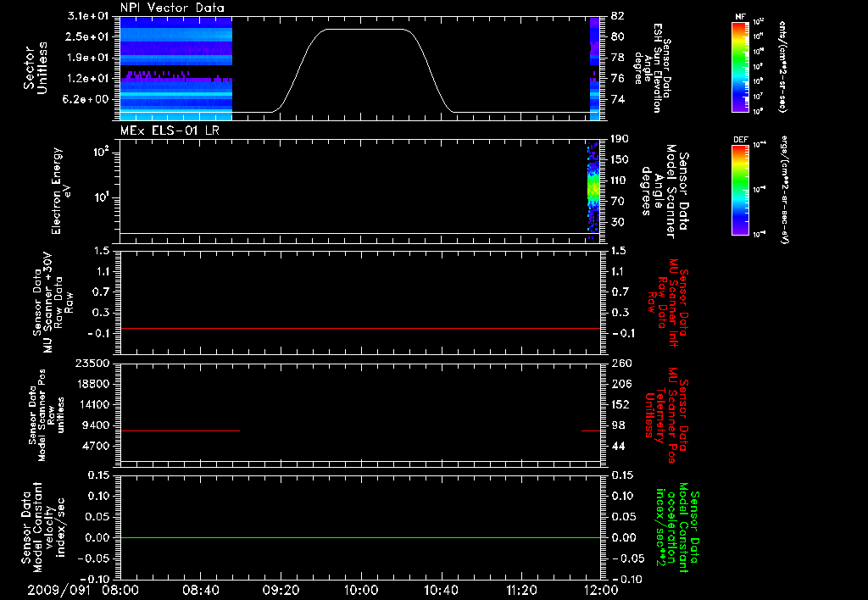Click the "MEx ELS-01 LR" panel title
Screen dimensions: 868x600
tap(170, 131)
